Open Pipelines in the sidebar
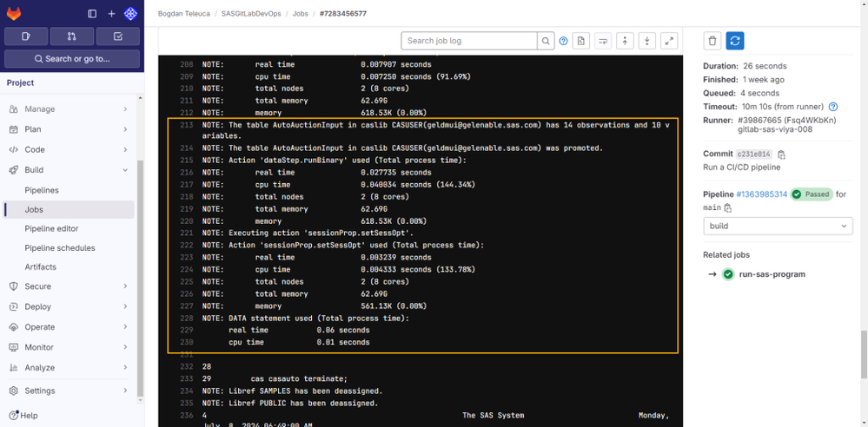868x427 pixels. pyautogui.click(x=42, y=190)
